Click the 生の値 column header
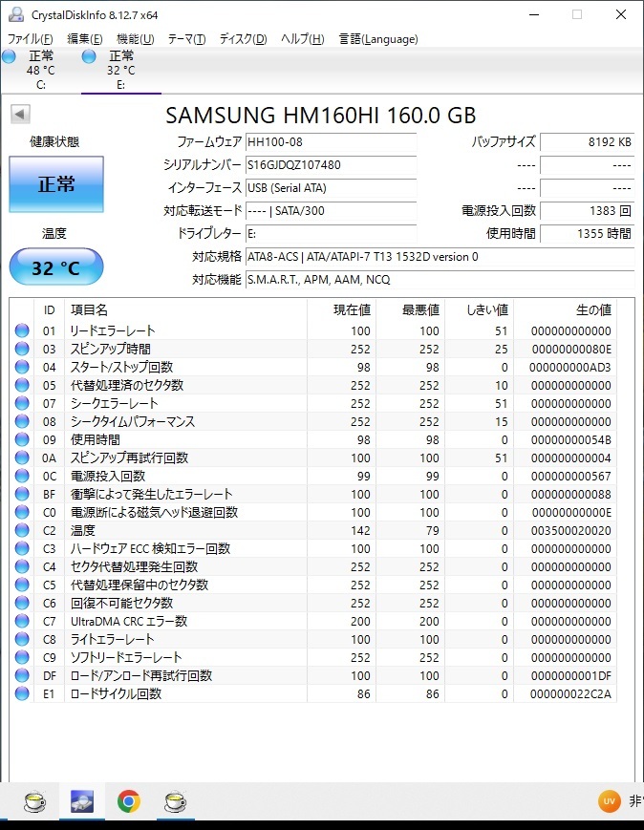The width and height of the screenshot is (644, 830). [x=592, y=309]
